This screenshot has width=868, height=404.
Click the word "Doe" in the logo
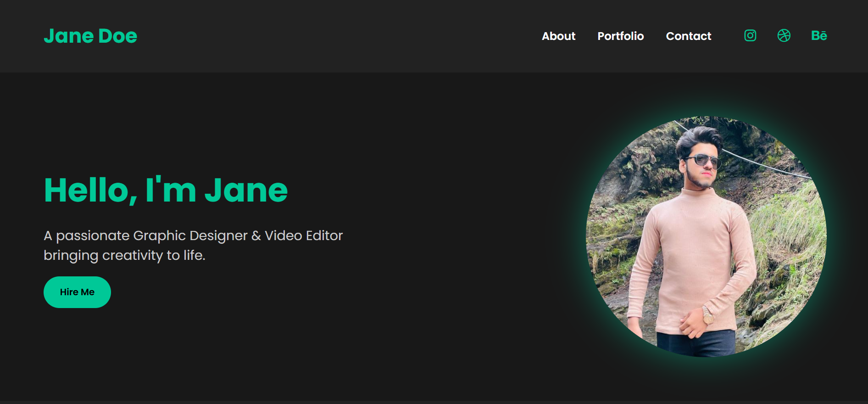(117, 36)
